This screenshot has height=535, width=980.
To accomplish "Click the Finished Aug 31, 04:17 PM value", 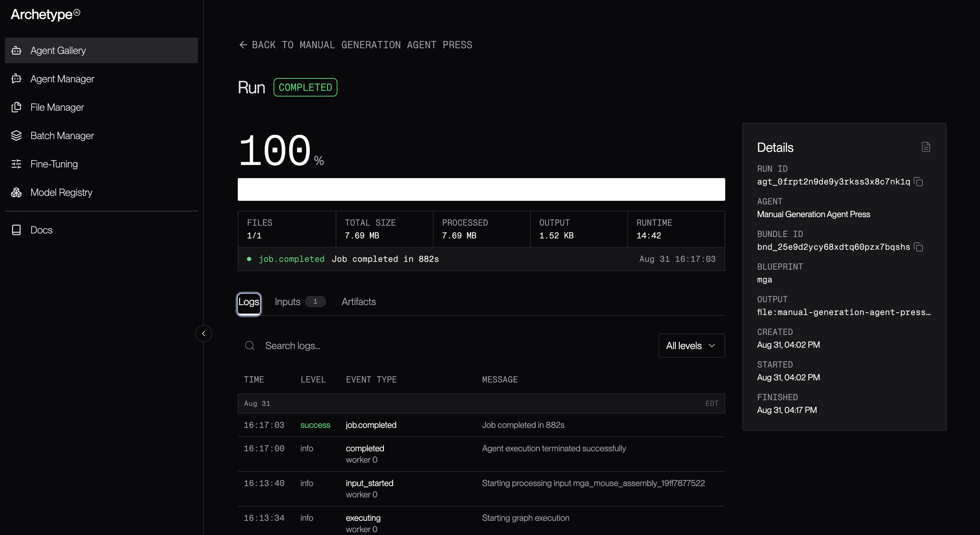I will click(x=787, y=410).
